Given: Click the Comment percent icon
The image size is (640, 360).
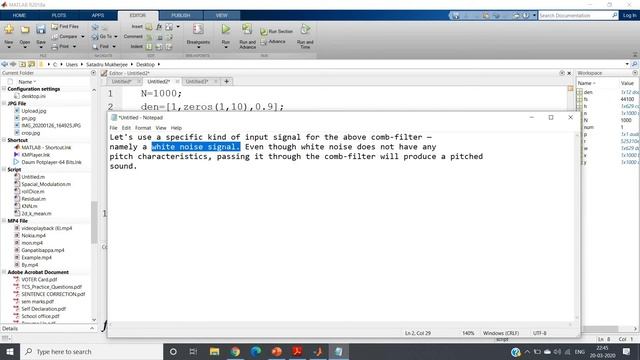Looking at the screenshot, I should point(149,37).
